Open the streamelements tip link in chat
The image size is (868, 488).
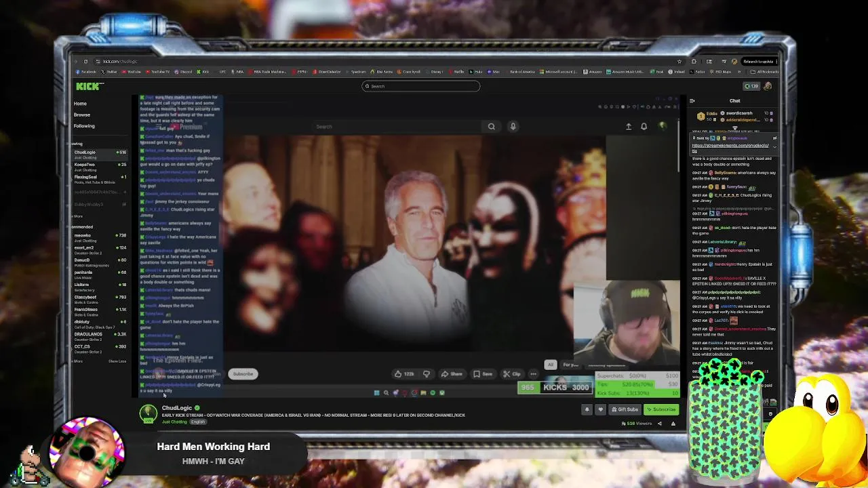pos(730,147)
